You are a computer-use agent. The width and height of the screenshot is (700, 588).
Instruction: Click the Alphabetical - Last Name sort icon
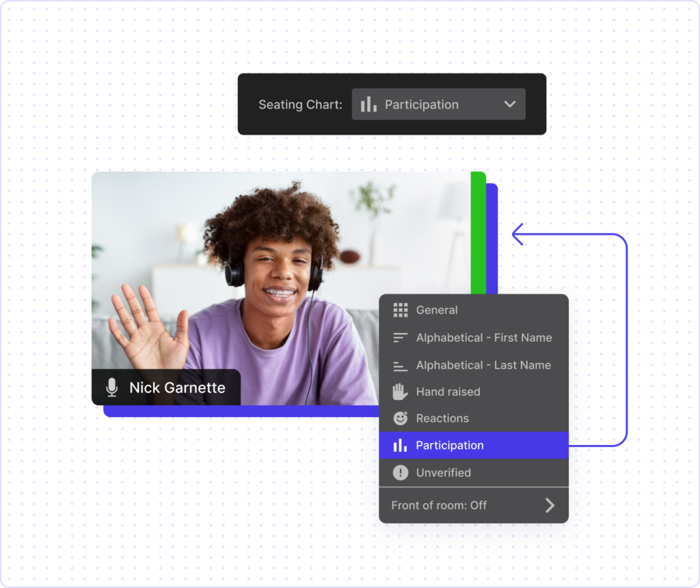400,364
